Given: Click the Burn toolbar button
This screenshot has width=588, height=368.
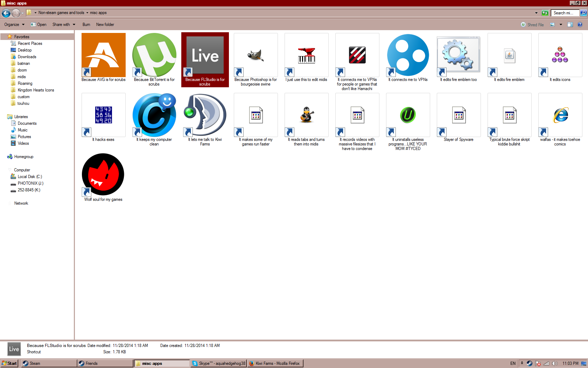Looking at the screenshot, I should (x=86, y=25).
